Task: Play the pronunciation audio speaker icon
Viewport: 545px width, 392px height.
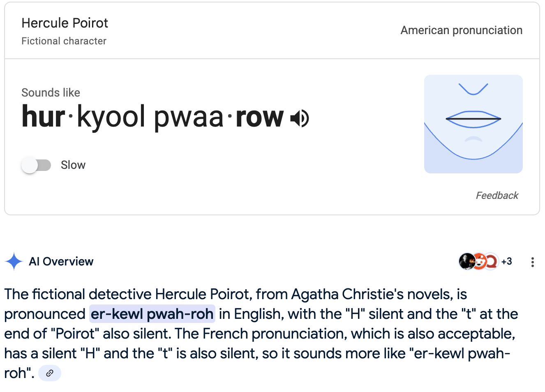Action: pyautogui.click(x=300, y=119)
